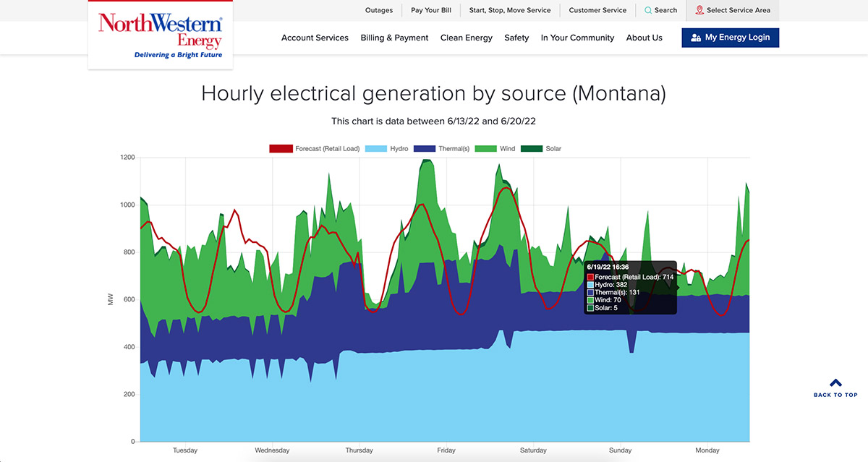The image size is (868, 462).
Task: Open the Clean Energy menu
Action: [x=467, y=38]
